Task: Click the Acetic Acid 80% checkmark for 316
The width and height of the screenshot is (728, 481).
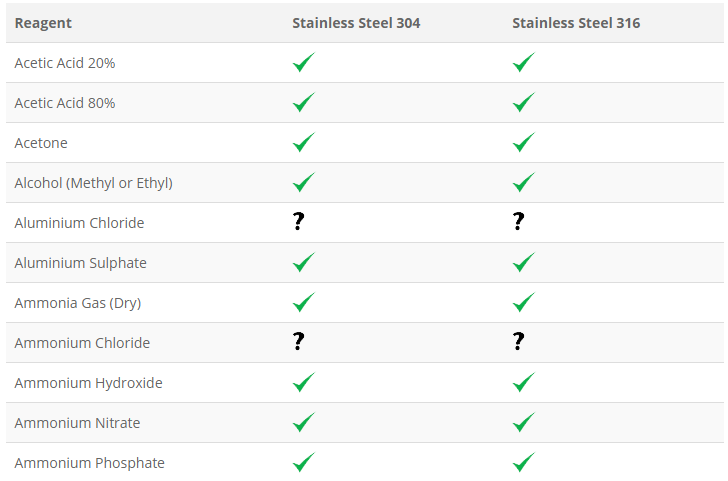Action: (x=524, y=102)
